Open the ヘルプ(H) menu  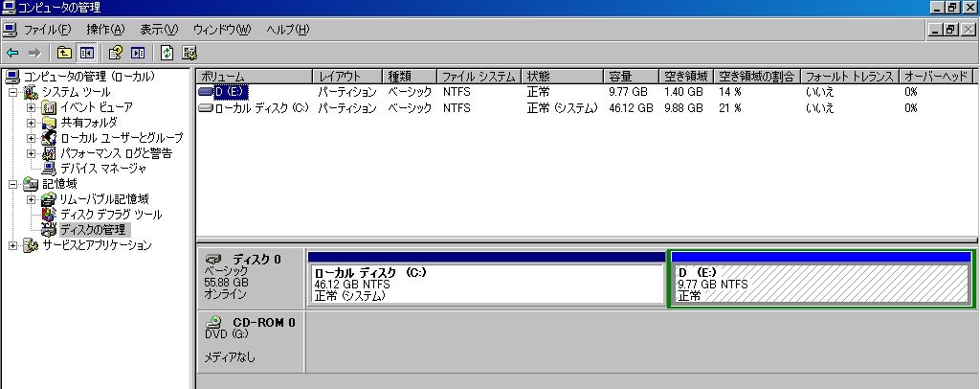pos(287,30)
